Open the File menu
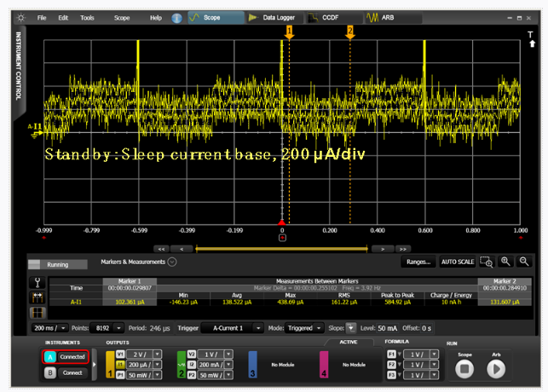 click(42, 18)
